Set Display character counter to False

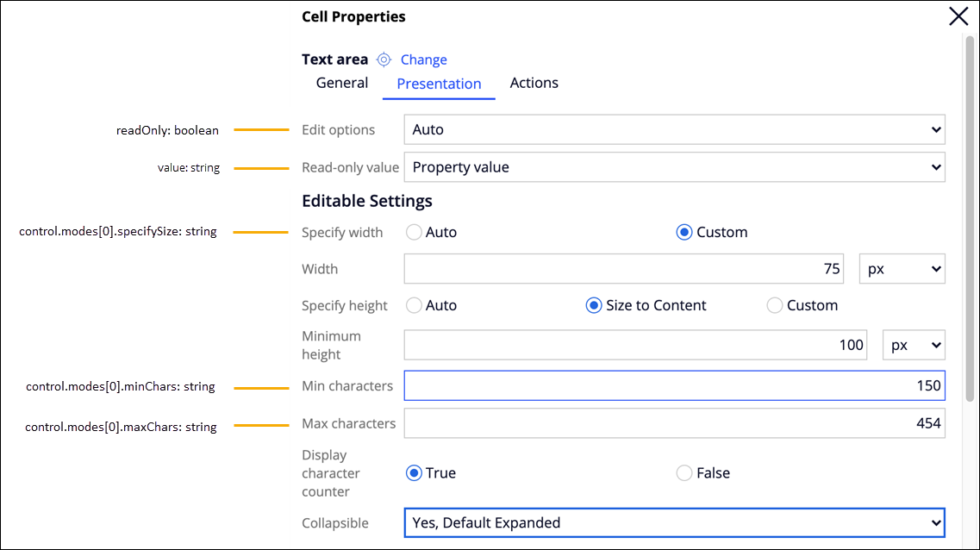tap(684, 472)
